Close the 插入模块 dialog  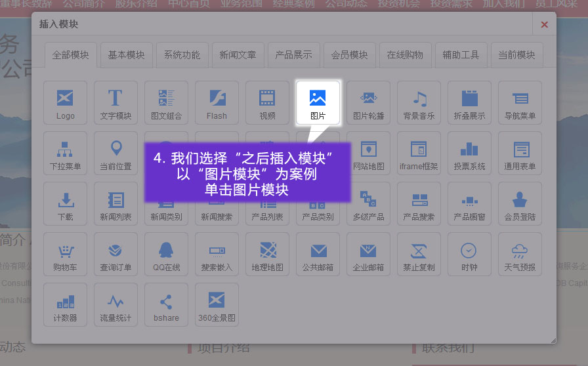tap(544, 24)
